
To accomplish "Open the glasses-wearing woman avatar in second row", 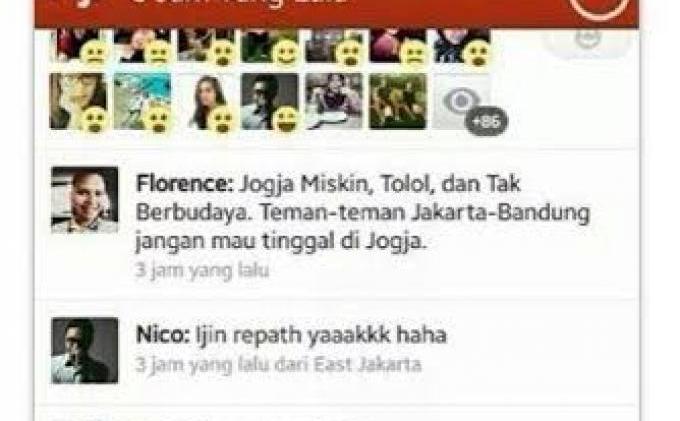I will pyautogui.click(x=78, y=101).
